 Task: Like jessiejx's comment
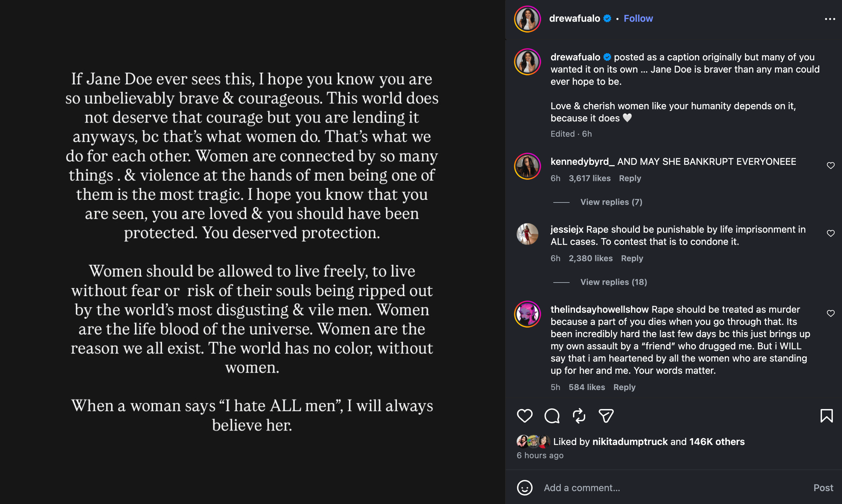coord(830,233)
